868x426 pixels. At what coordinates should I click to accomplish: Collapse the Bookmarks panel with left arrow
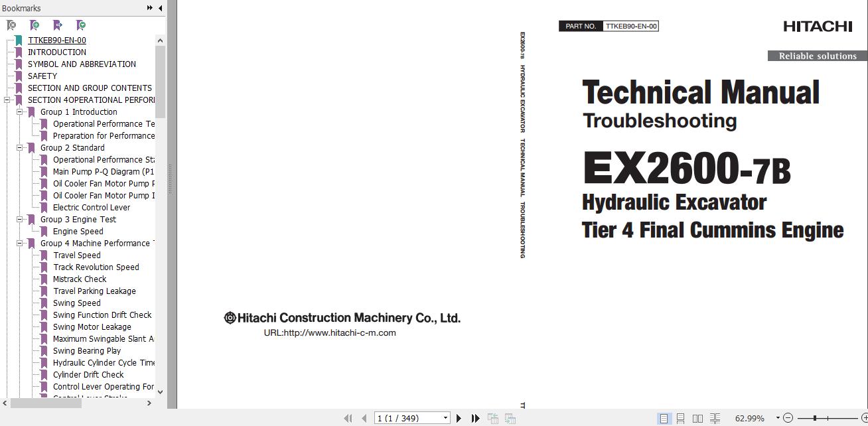click(x=159, y=8)
